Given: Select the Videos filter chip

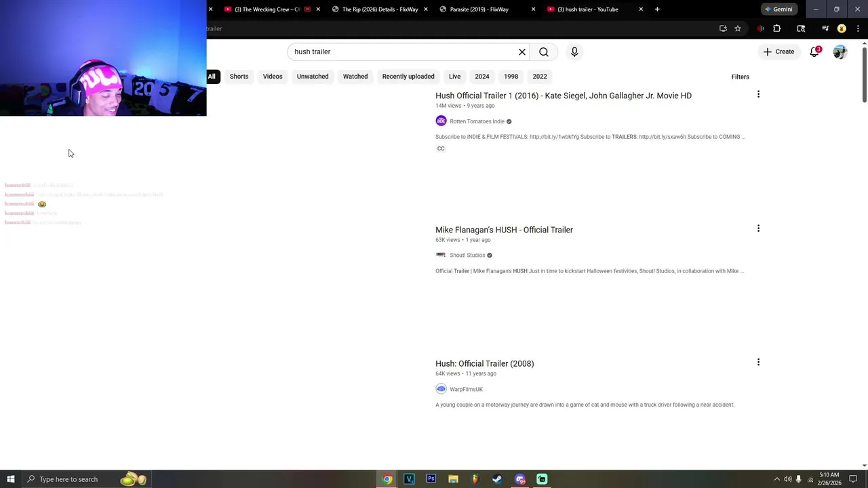Looking at the screenshot, I should pyautogui.click(x=273, y=77).
